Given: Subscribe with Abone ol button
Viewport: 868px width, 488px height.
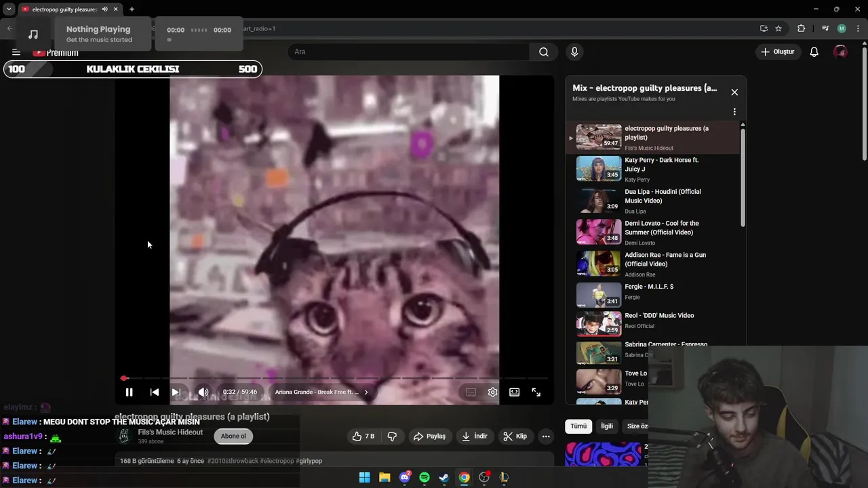Looking at the screenshot, I should click(x=233, y=436).
